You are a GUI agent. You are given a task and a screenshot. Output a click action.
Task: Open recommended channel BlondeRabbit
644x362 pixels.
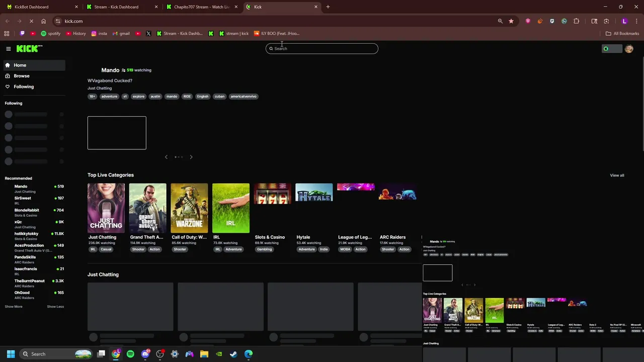point(34,212)
